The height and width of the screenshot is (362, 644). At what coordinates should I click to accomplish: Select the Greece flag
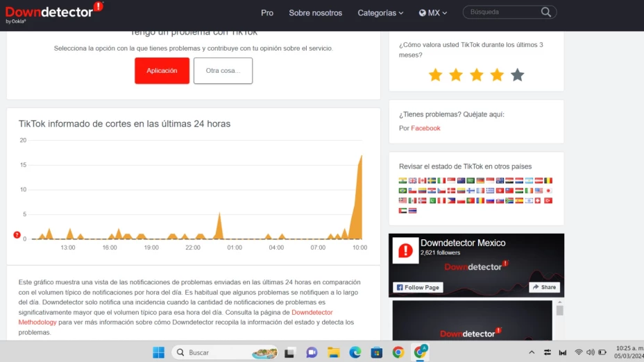point(490,191)
